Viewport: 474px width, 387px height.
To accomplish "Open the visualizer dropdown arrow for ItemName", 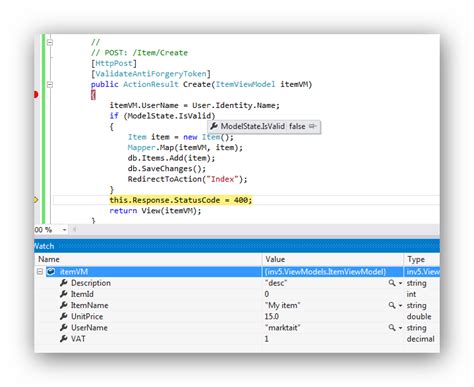I will 400,306.
